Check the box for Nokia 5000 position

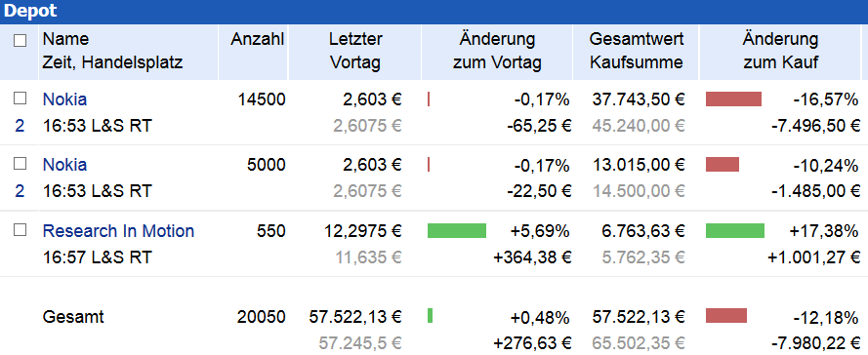pos(20,164)
